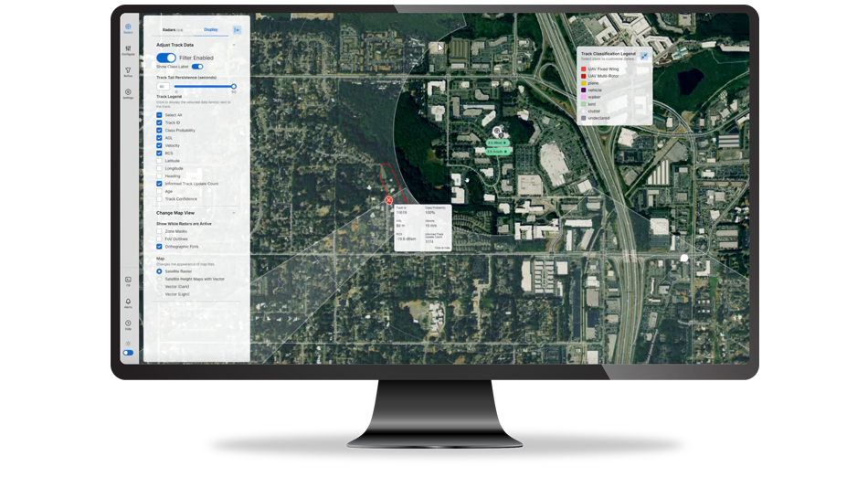Open the Radars sidebar icon
The width and height of the screenshot is (868, 488).
[x=128, y=28]
